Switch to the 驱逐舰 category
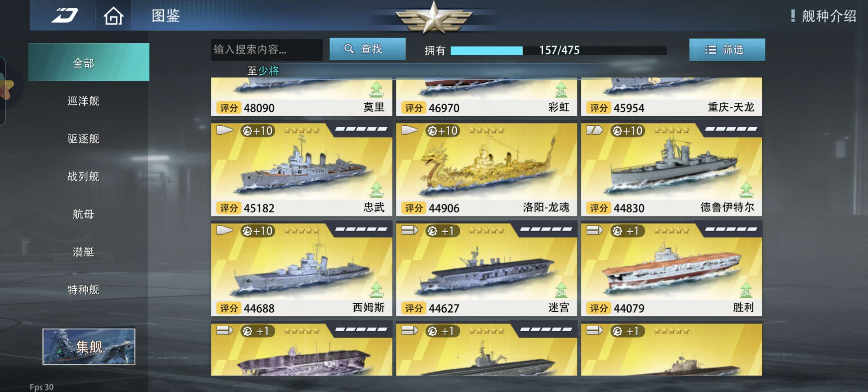This screenshot has height=392, width=868. 83,139
